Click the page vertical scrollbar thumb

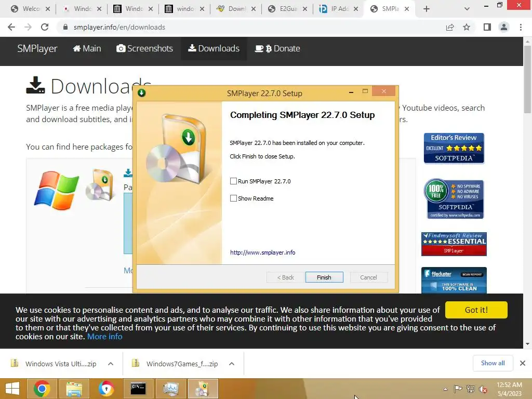[527, 79]
